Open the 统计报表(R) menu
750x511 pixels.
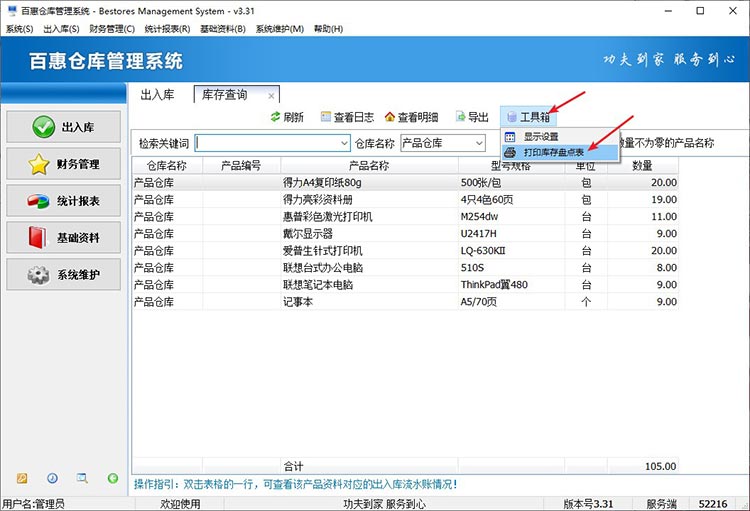pyautogui.click(x=167, y=29)
